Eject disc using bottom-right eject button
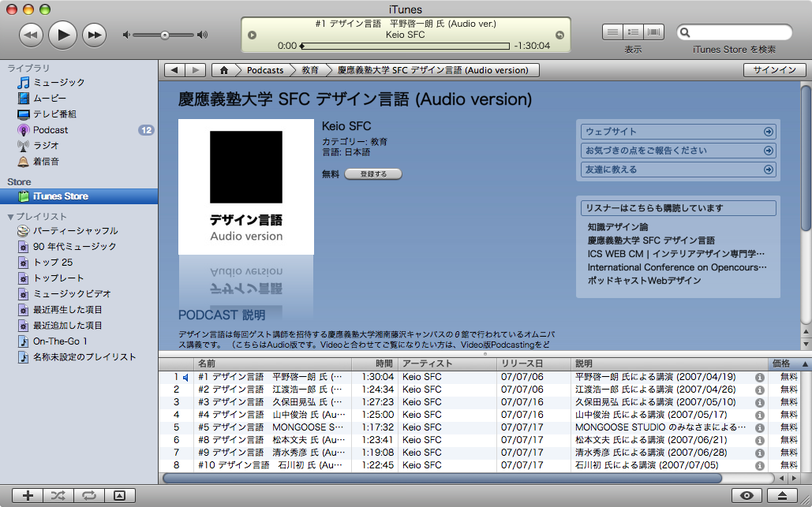Viewport: 812px width, 507px height. (781, 495)
